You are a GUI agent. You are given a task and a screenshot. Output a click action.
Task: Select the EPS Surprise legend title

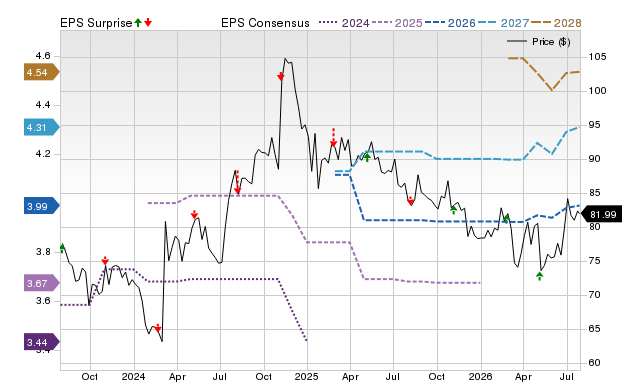pyautogui.click(x=96, y=23)
